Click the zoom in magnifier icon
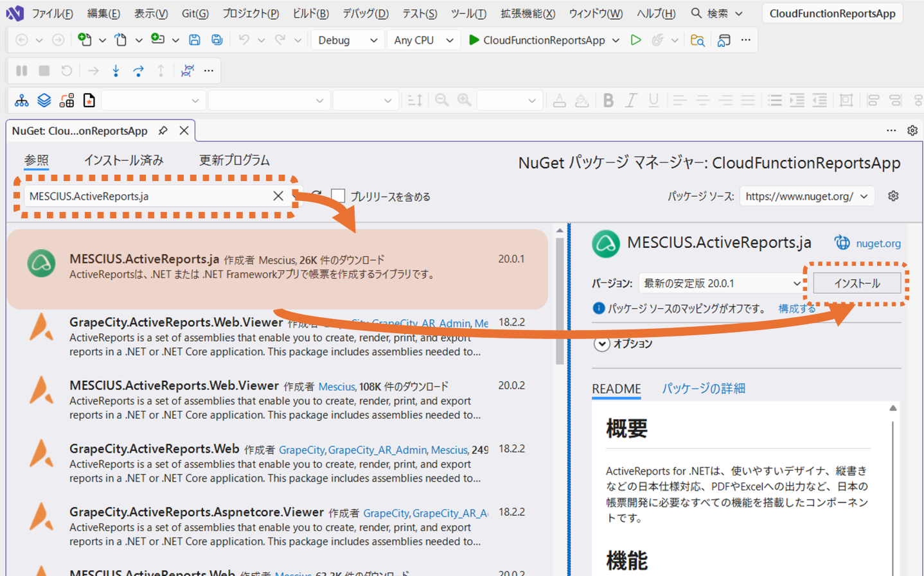Viewport: 924px width, 576px height. tap(464, 100)
